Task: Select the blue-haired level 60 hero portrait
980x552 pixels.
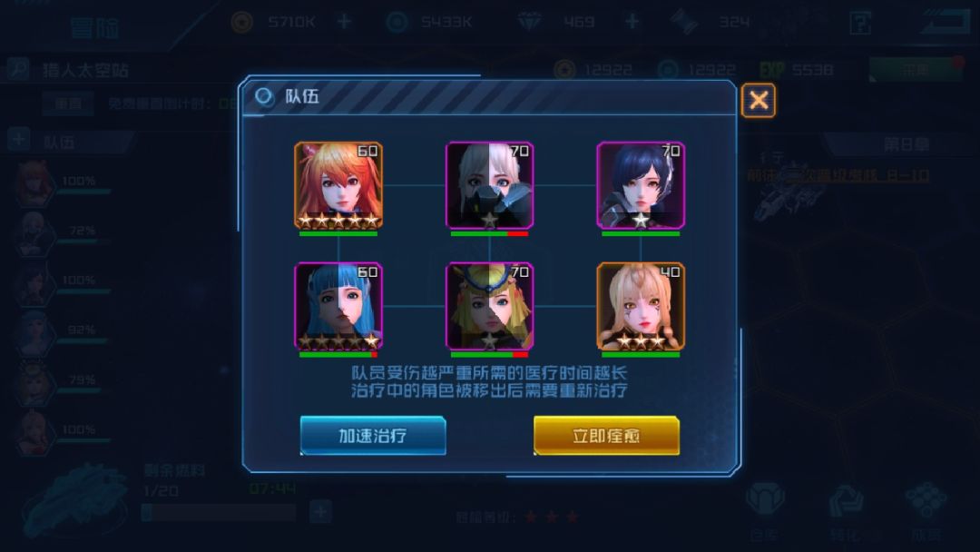Action: (x=338, y=306)
